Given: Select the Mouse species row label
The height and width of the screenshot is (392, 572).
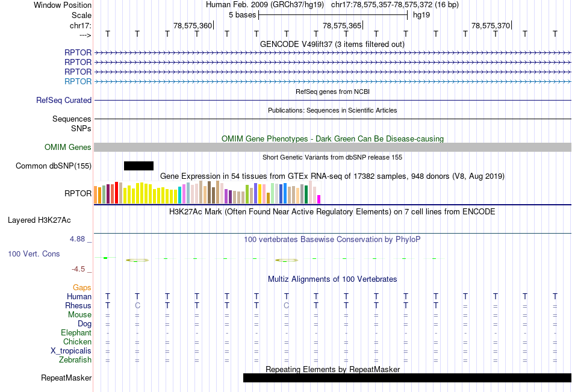Looking at the screenshot, I should (79, 314).
